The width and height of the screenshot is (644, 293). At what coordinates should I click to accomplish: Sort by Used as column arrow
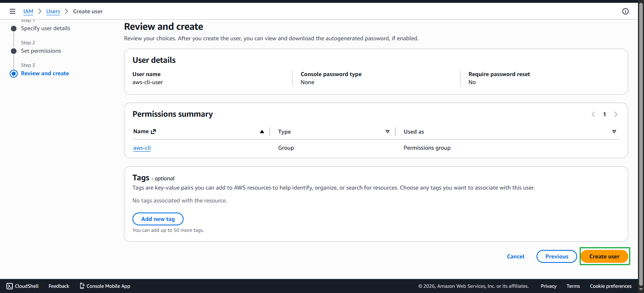pyautogui.click(x=614, y=132)
